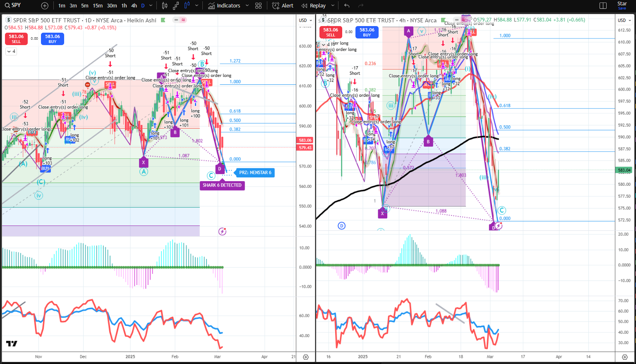636x364 pixels.
Task: Open the SPY symbol search
Action: click(x=12, y=5)
